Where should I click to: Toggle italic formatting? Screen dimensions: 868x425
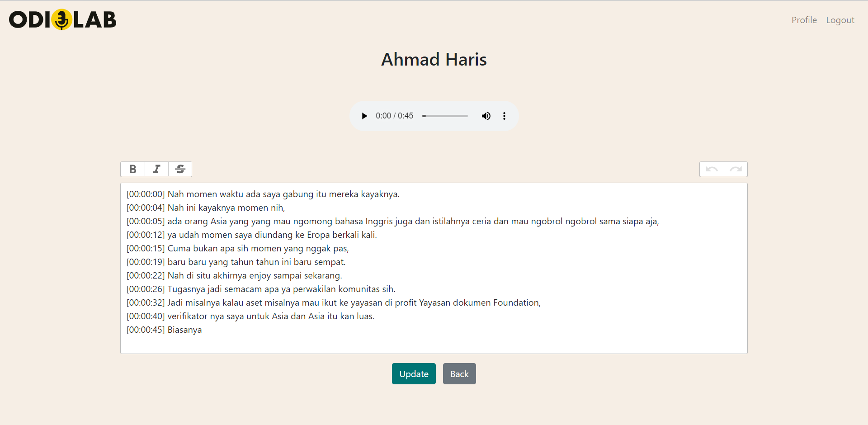point(156,169)
